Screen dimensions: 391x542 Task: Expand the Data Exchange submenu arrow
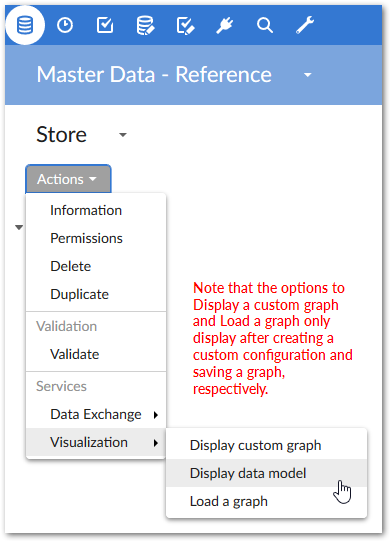pyautogui.click(x=156, y=415)
